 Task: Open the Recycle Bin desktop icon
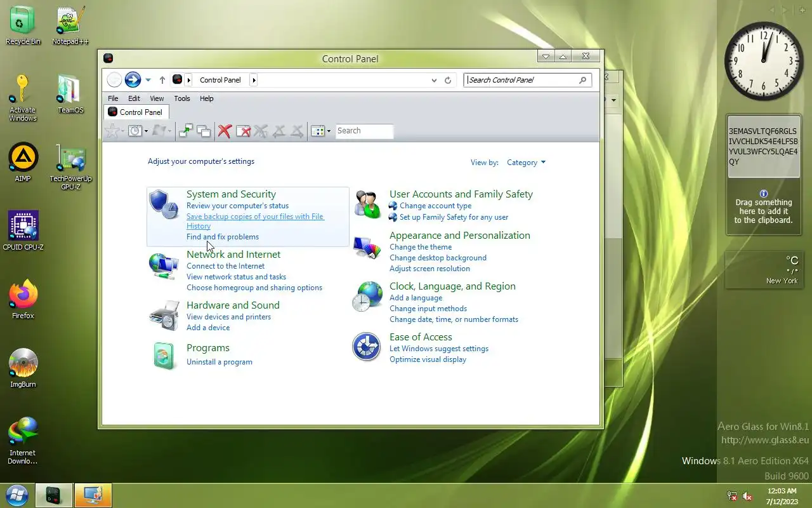click(x=23, y=25)
